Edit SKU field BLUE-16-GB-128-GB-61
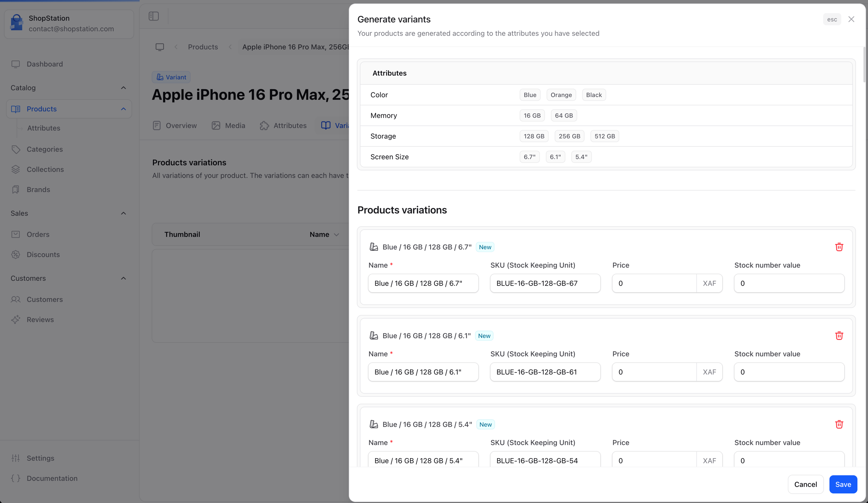This screenshot has width=868, height=503. click(545, 372)
